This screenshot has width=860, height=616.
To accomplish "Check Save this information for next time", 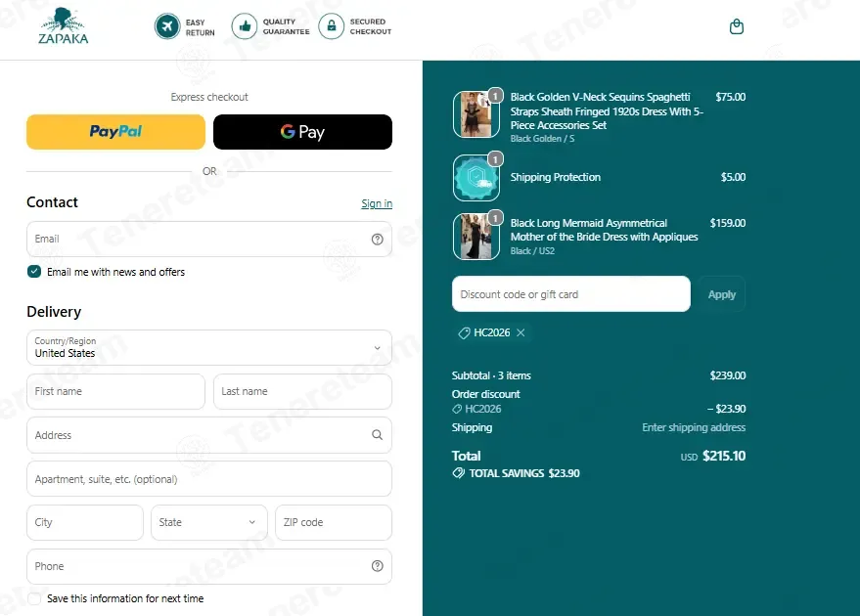I will [x=34, y=598].
